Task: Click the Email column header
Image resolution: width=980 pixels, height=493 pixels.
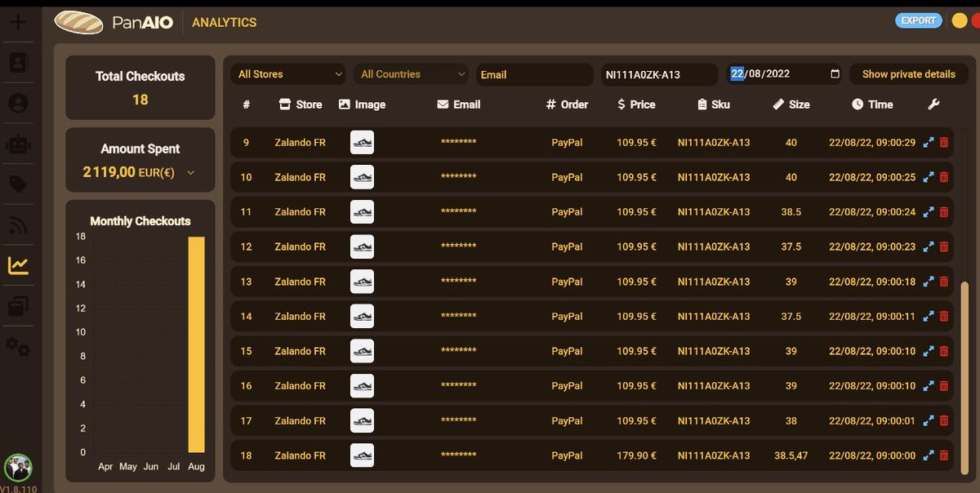Action: (x=459, y=104)
